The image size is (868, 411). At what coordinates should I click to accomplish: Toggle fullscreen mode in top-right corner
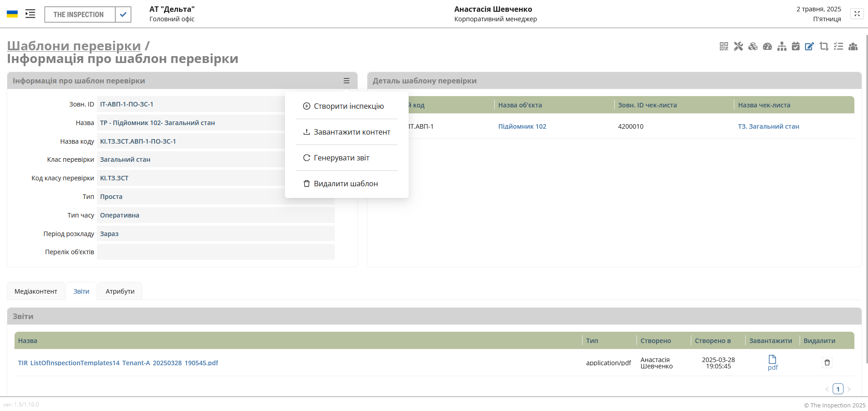pyautogui.click(x=857, y=14)
